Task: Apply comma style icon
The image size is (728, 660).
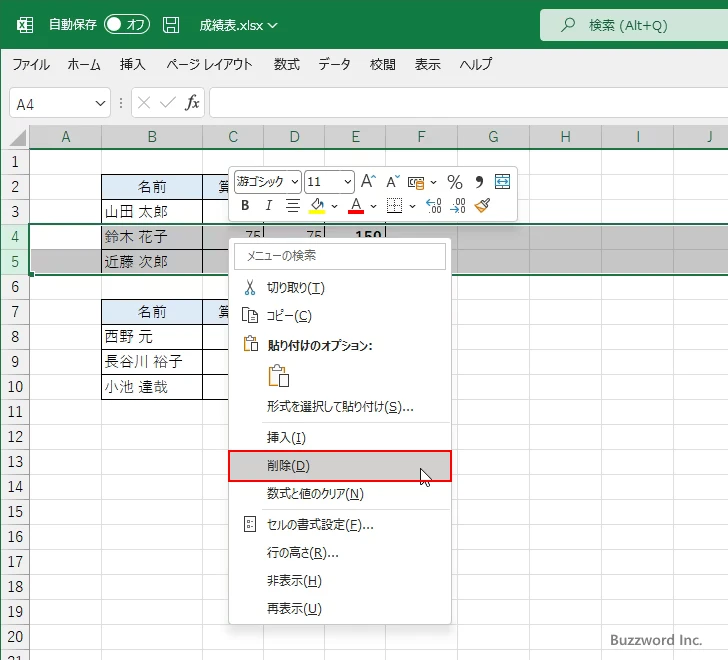Action: coord(479,182)
